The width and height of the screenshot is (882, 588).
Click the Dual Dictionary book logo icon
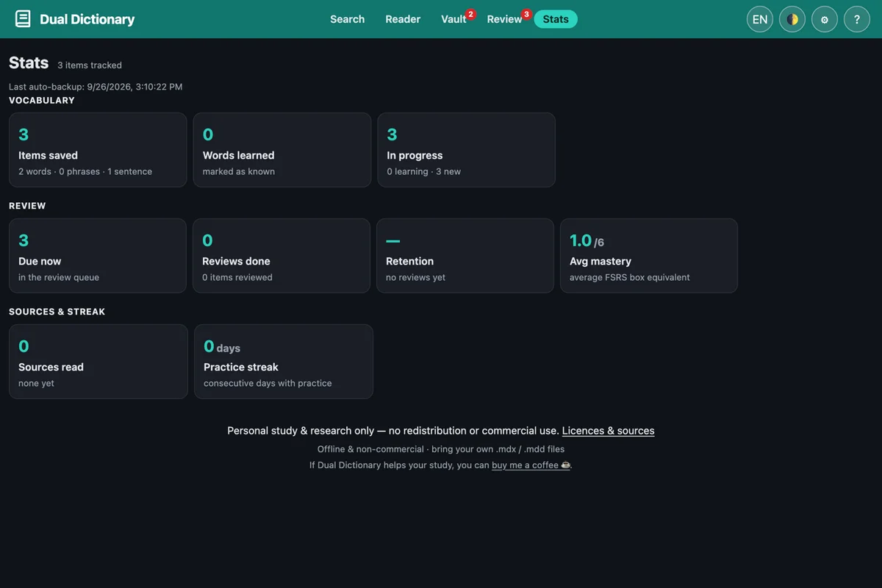coord(23,19)
